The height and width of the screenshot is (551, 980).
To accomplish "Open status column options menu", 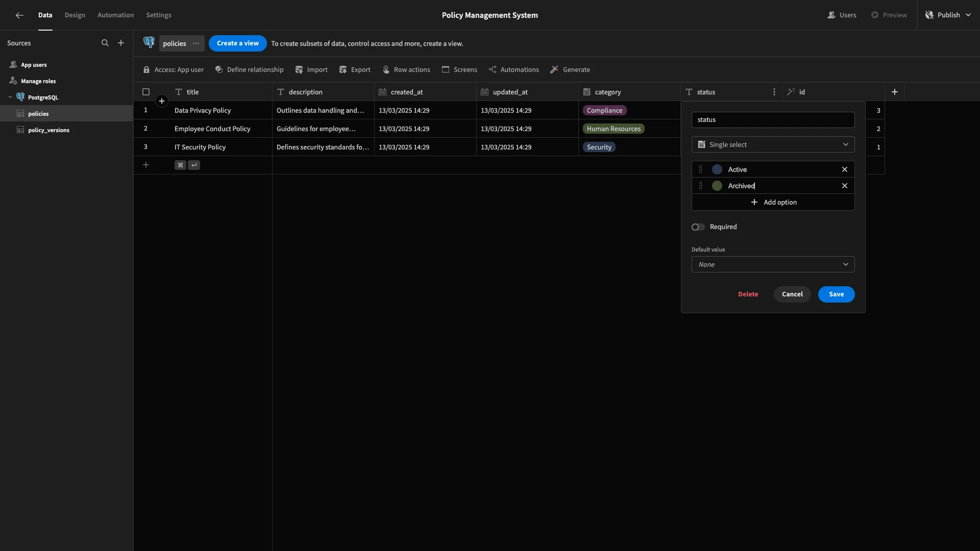I will (774, 92).
